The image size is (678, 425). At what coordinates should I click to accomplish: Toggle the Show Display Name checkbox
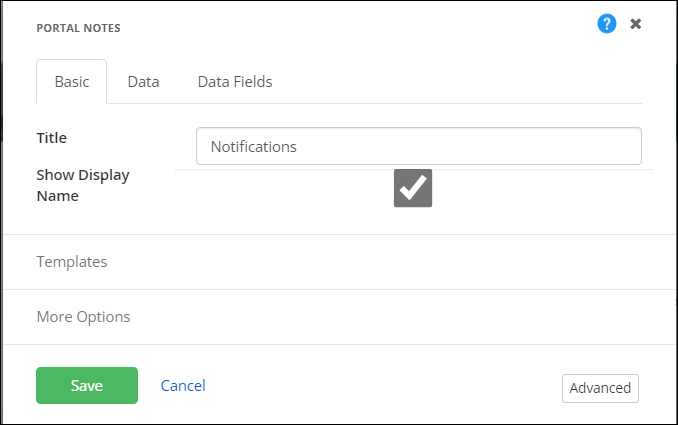413,188
